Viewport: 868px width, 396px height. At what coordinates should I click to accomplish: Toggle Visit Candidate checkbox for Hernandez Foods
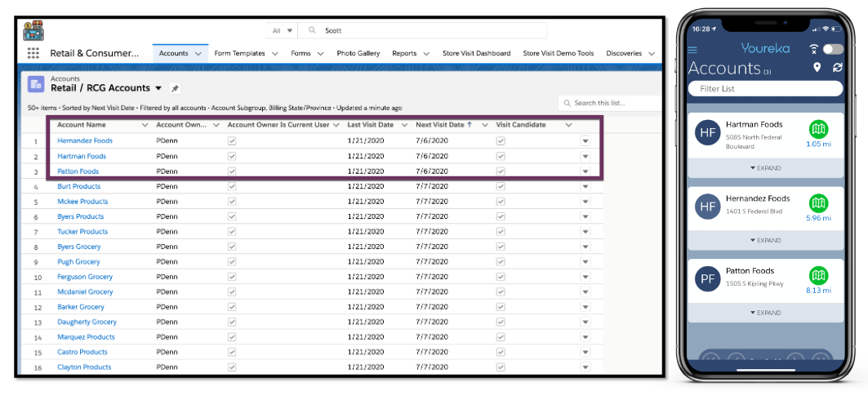click(x=501, y=141)
